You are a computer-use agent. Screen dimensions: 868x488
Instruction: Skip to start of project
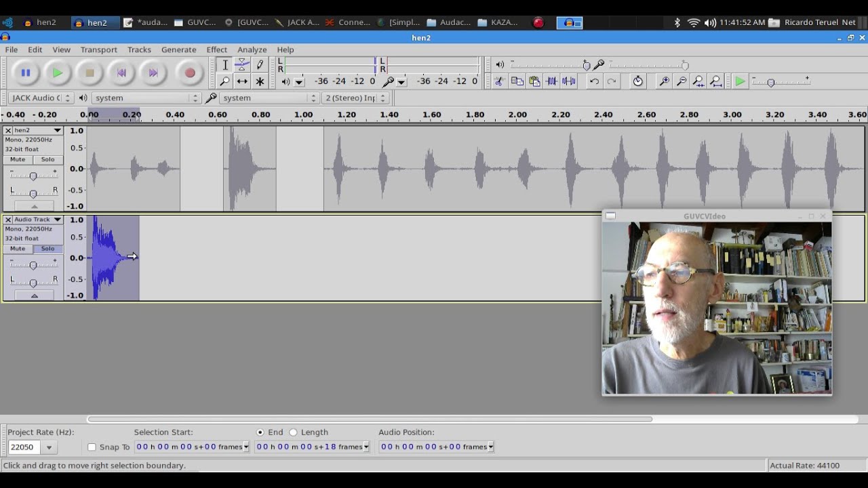[122, 73]
